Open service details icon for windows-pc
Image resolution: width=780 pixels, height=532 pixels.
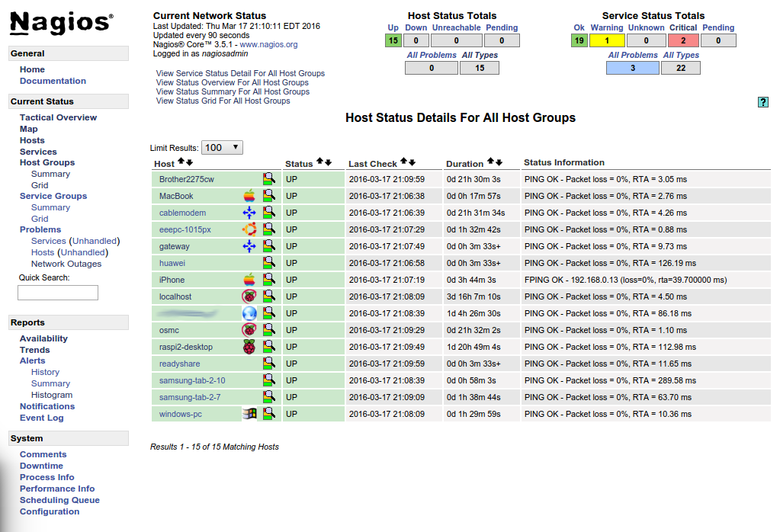(x=268, y=414)
